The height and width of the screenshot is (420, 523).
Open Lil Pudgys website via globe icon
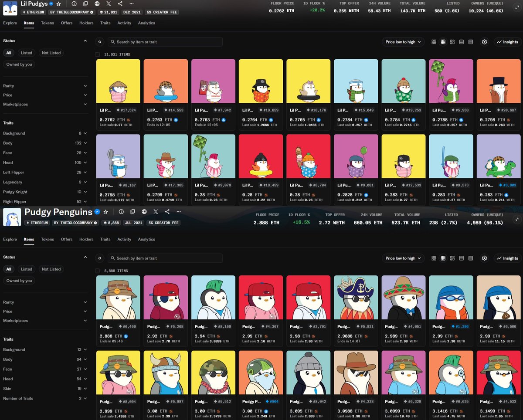click(97, 3)
